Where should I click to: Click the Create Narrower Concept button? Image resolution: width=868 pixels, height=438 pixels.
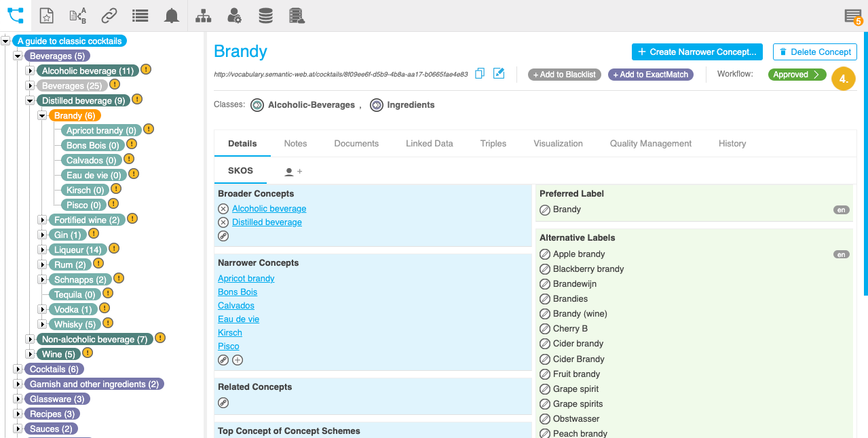[x=697, y=52]
